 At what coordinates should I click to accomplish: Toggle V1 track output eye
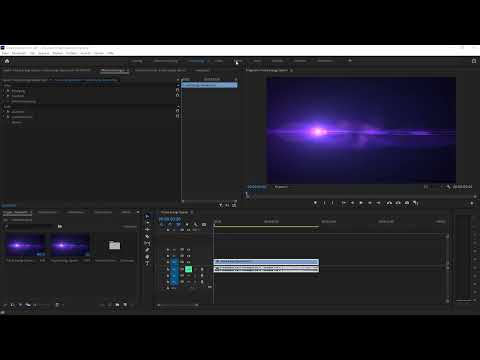click(189, 262)
